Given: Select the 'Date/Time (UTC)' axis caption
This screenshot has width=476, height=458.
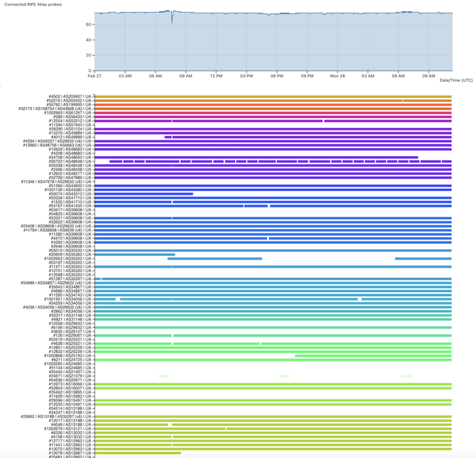Looking at the screenshot, I should tap(456, 80).
